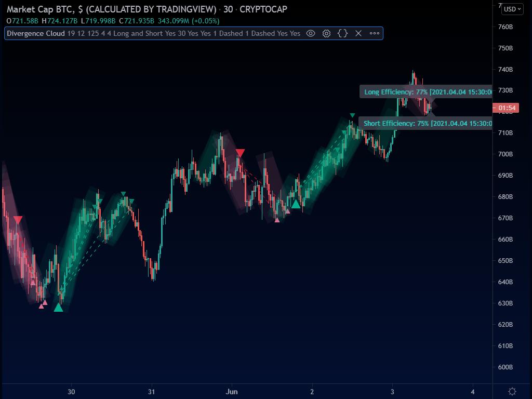
Task: Click the 700B price scale label
Action: (504, 154)
